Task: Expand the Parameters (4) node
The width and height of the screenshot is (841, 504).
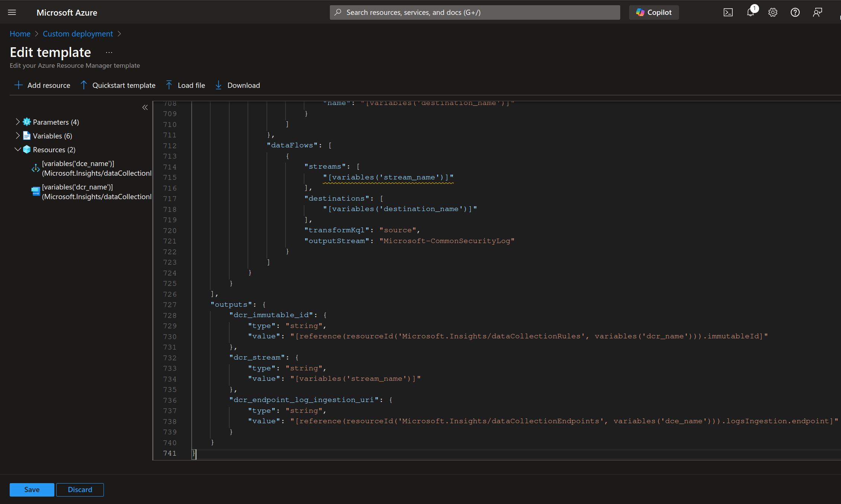Action: [x=17, y=122]
